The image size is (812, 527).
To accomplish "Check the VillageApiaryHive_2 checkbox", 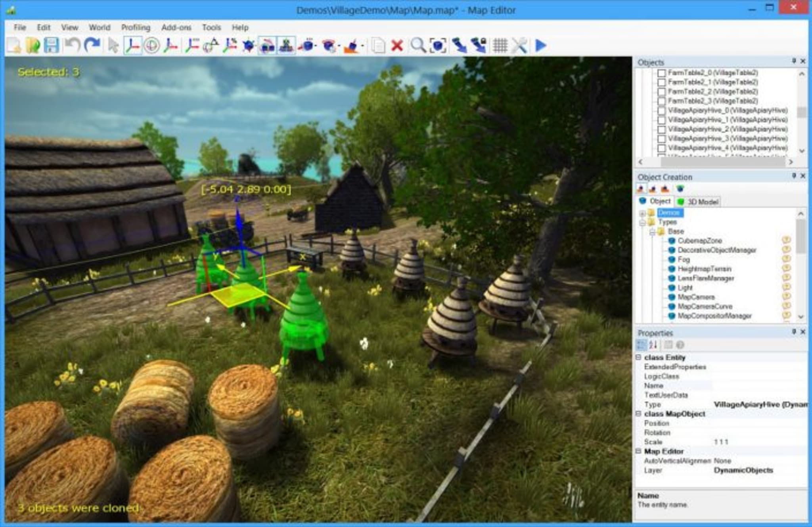I will tap(661, 129).
